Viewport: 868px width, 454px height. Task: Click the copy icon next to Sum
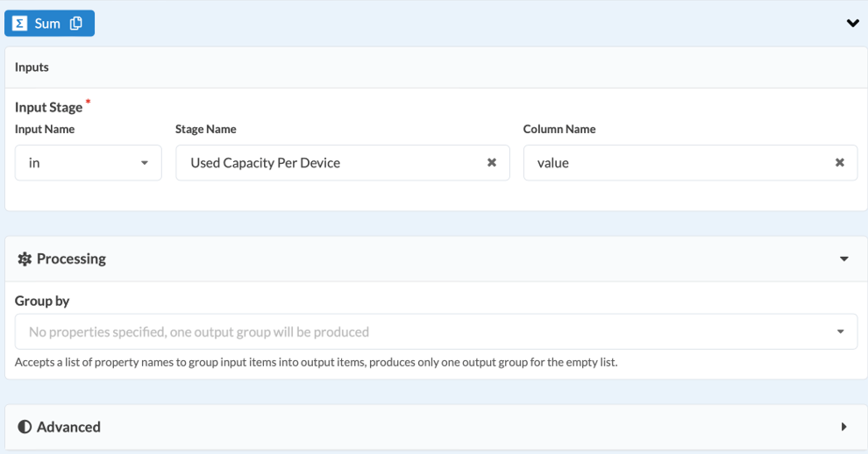[76, 24]
